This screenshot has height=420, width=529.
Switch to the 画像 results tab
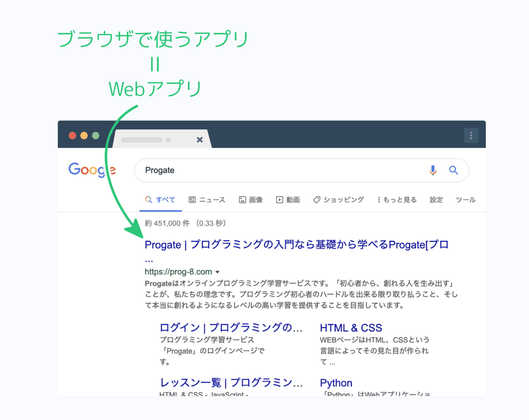251,200
